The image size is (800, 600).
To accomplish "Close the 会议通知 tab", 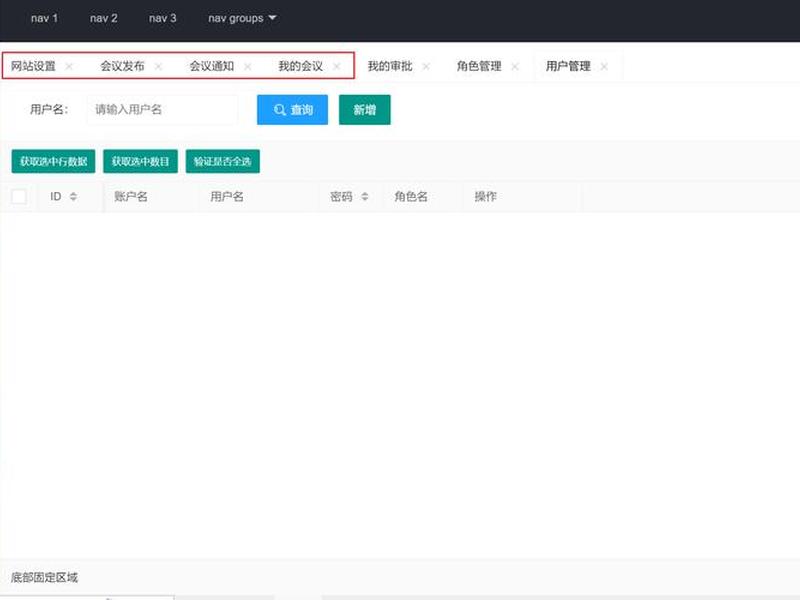I will (x=247, y=66).
